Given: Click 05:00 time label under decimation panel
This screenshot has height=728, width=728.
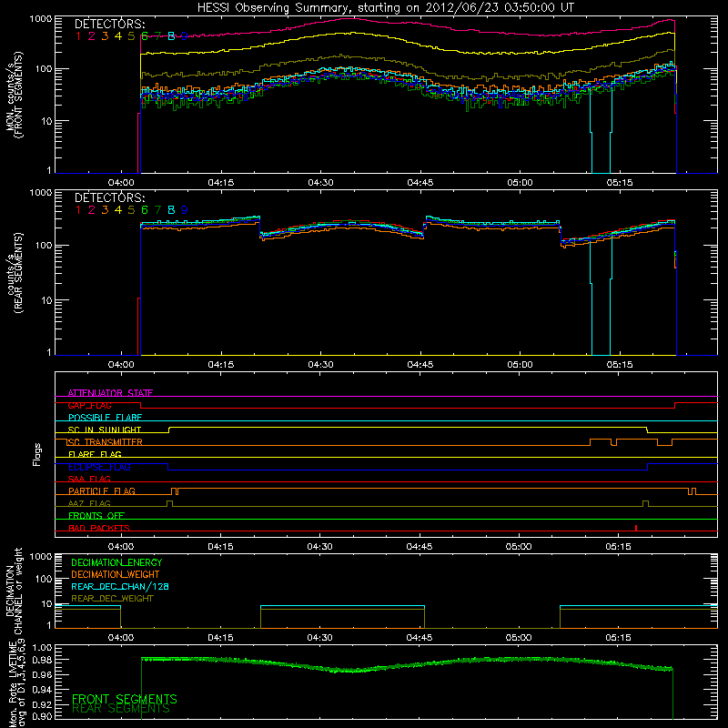Looking at the screenshot, I should 519,638.
